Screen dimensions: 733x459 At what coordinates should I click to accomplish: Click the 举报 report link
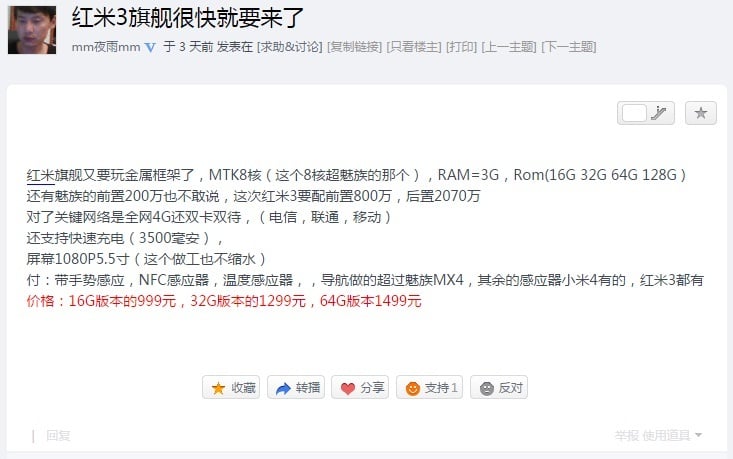click(x=626, y=436)
